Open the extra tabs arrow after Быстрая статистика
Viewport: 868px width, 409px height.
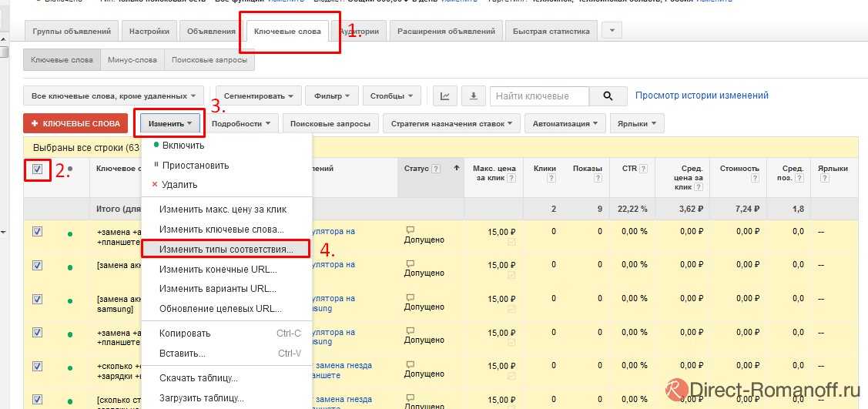(612, 31)
